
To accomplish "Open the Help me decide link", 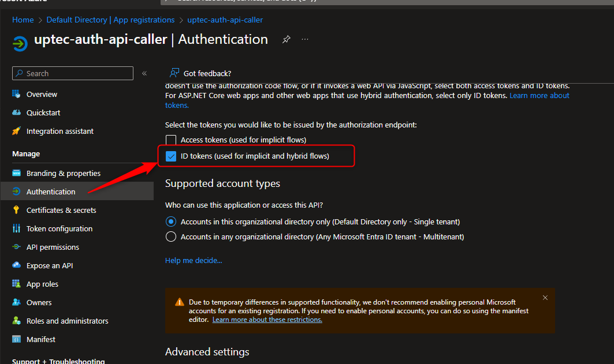I will tap(193, 260).
